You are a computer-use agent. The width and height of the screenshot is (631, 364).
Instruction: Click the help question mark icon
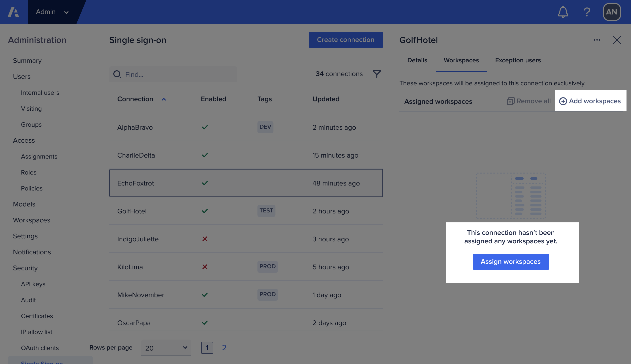(x=587, y=12)
